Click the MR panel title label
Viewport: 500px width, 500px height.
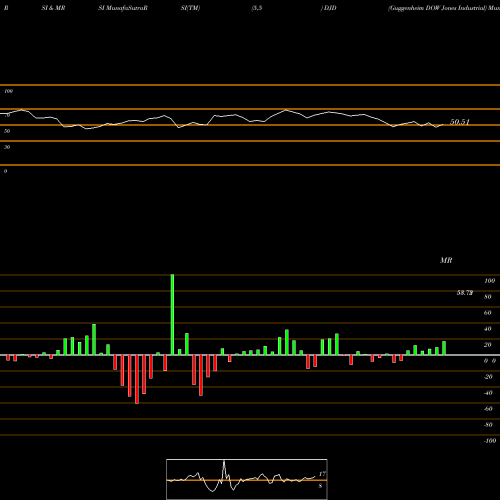coord(446,260)
